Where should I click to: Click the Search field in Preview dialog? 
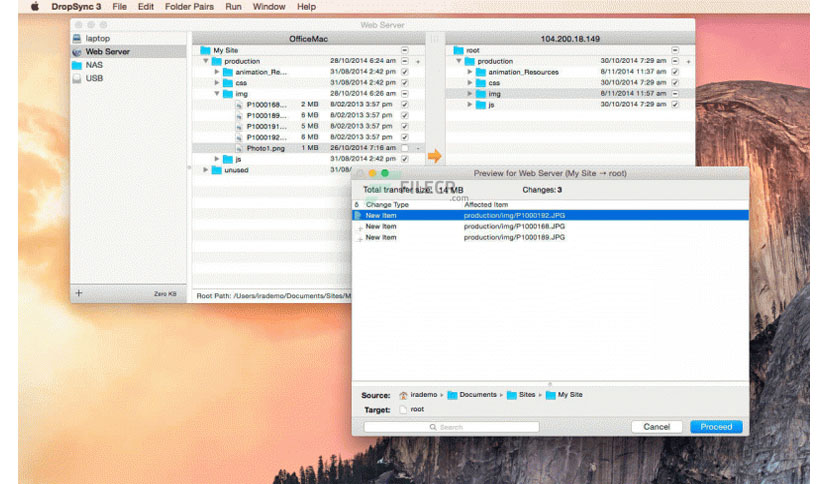coord(452,427)
